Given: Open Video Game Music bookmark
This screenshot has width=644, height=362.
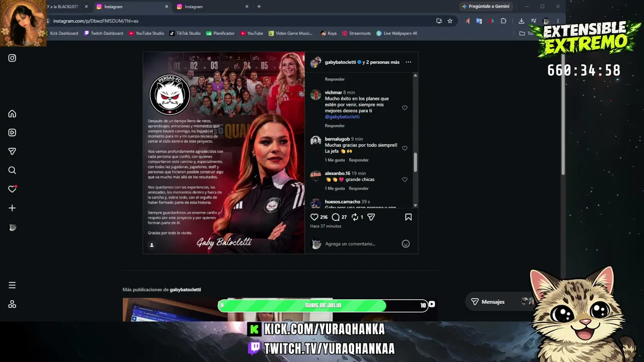Looking at the screenshot, I should (290, 33).
